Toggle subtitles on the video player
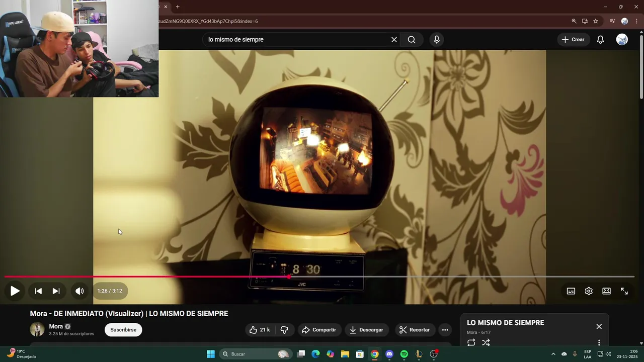Screen dimensions: 644x362 click(x=571, y=291)
